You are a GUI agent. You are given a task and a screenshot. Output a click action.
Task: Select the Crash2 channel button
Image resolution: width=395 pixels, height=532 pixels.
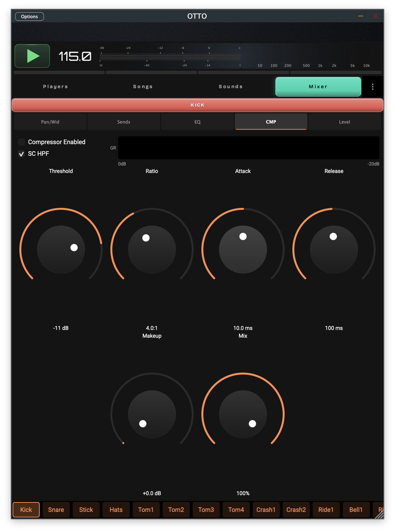point(296,510)
